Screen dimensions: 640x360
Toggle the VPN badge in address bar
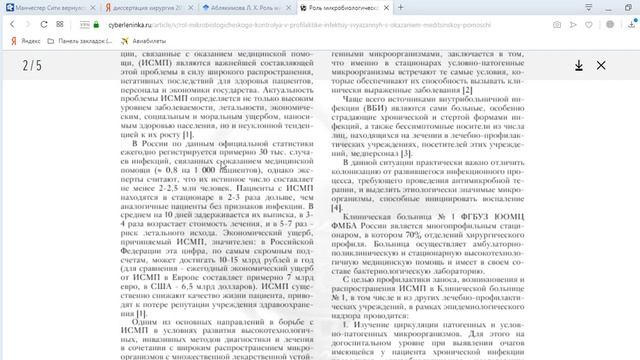84,25
